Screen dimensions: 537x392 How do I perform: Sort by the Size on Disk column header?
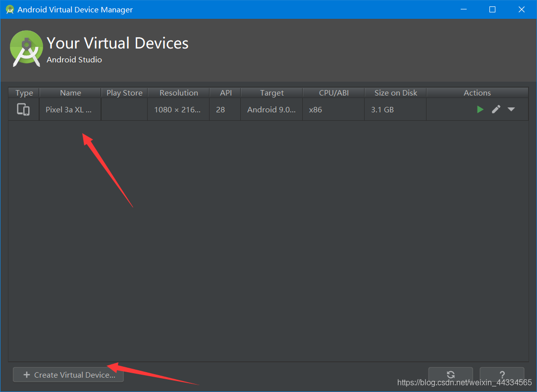click(x=395, y=93)
